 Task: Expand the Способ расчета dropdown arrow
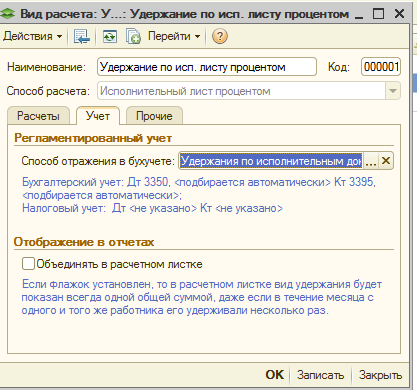(393, 91)
